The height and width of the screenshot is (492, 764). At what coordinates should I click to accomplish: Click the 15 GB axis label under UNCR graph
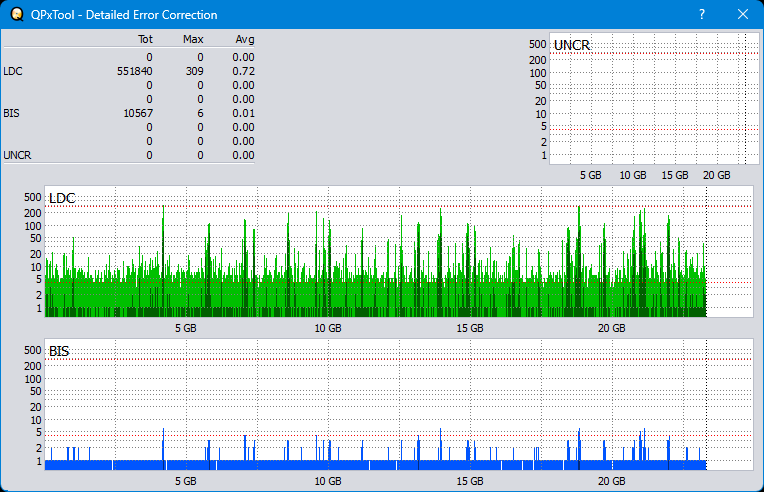675,175
